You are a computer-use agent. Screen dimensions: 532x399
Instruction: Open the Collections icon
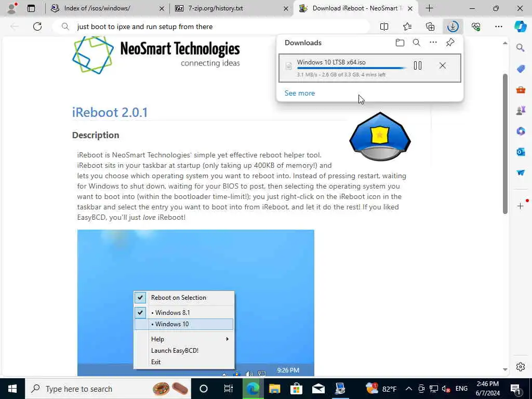coord(430,26)
